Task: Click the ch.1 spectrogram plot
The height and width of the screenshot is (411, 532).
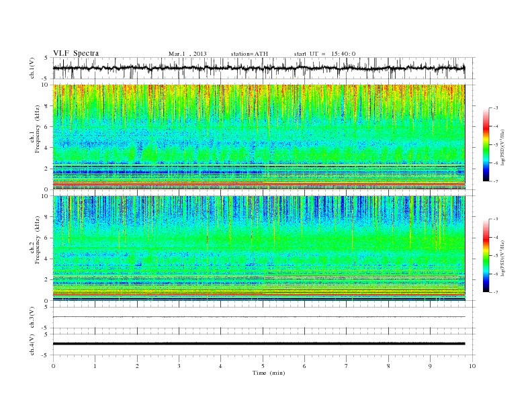Action: [259, 137]
